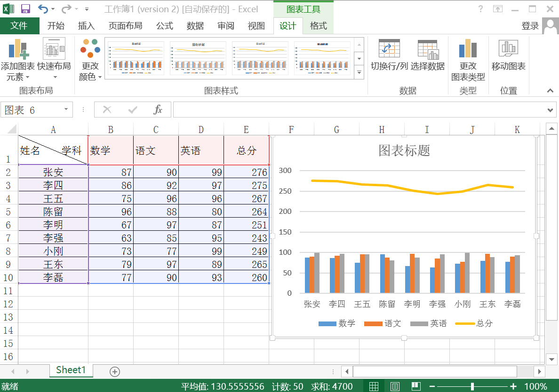559x392 pixels.
Task: Click 添加图表元素 button
Action: click(18, 60)
